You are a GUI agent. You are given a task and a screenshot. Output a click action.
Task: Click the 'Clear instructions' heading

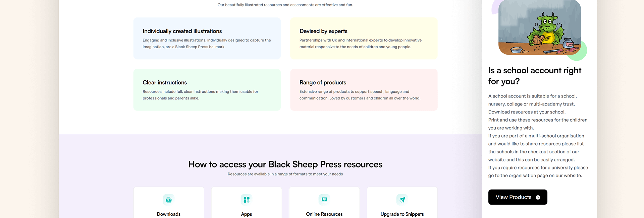coord(165,82)
